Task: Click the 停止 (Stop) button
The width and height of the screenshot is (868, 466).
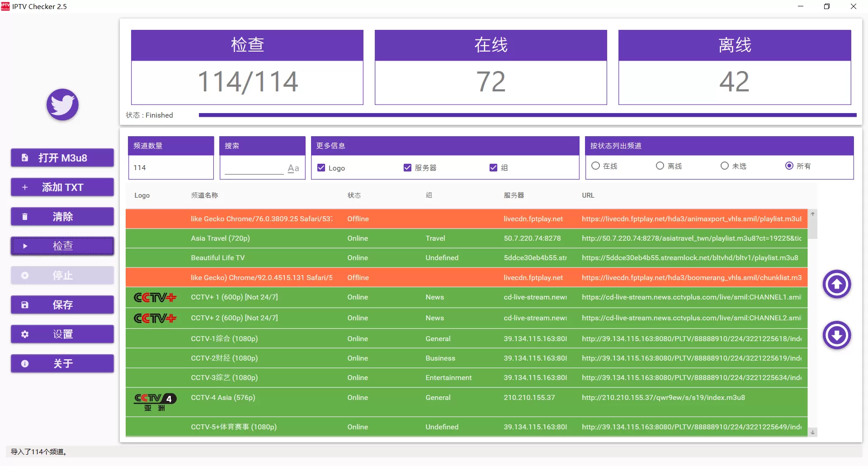Action: click(x=62, y=275)
